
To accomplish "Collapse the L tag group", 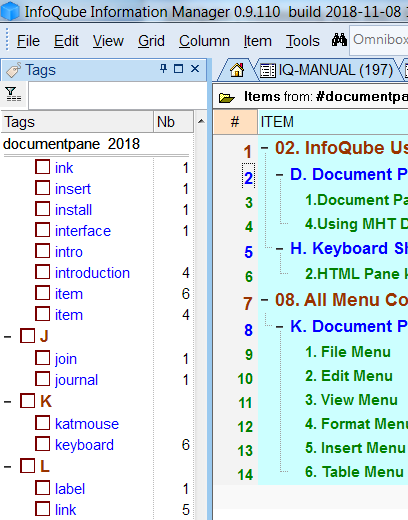I will click(x=7, y=467).
